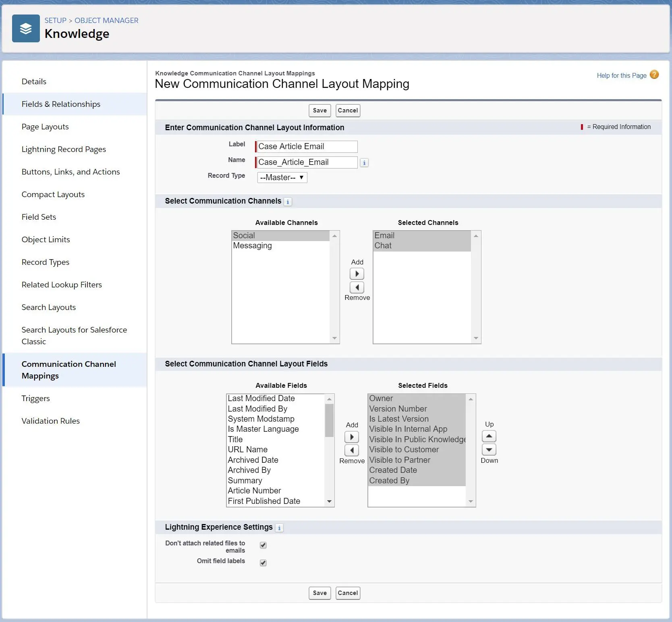Click into the Name input field
Image resolution: width=672 pixels, height=622 pixels.
[x=307, y=162]
